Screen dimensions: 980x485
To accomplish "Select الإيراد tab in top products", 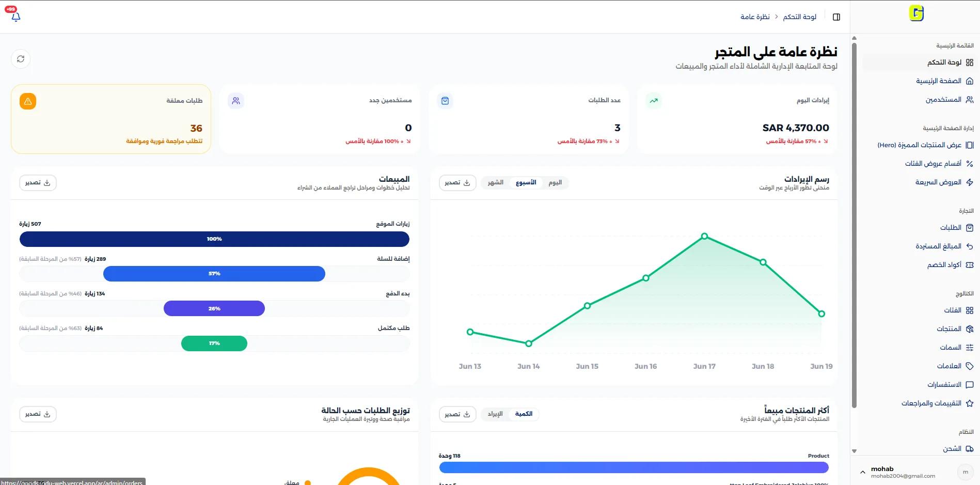I will 495,414.
